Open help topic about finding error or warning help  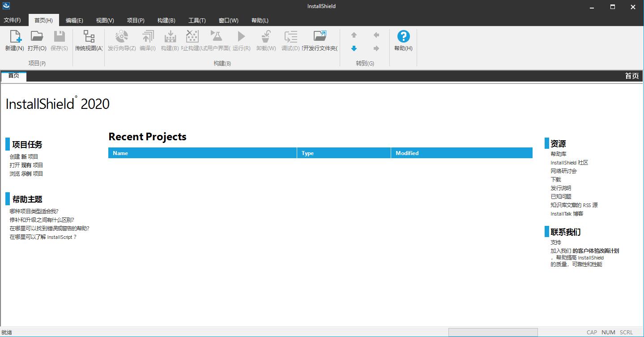pyautogui.click(x=49, y=228)
